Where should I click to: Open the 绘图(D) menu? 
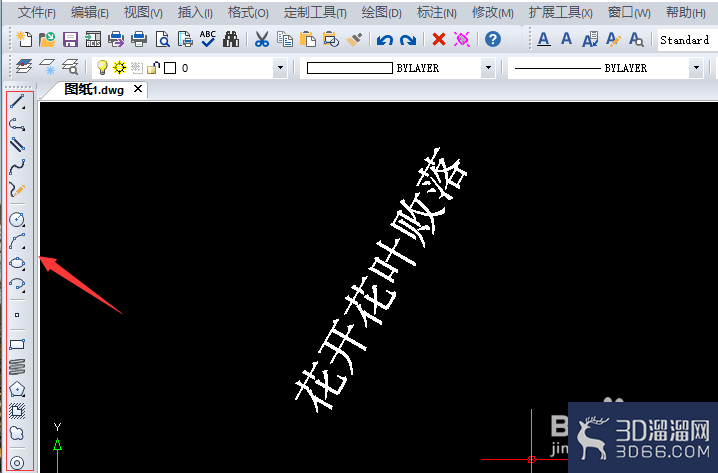click(381, 12)
